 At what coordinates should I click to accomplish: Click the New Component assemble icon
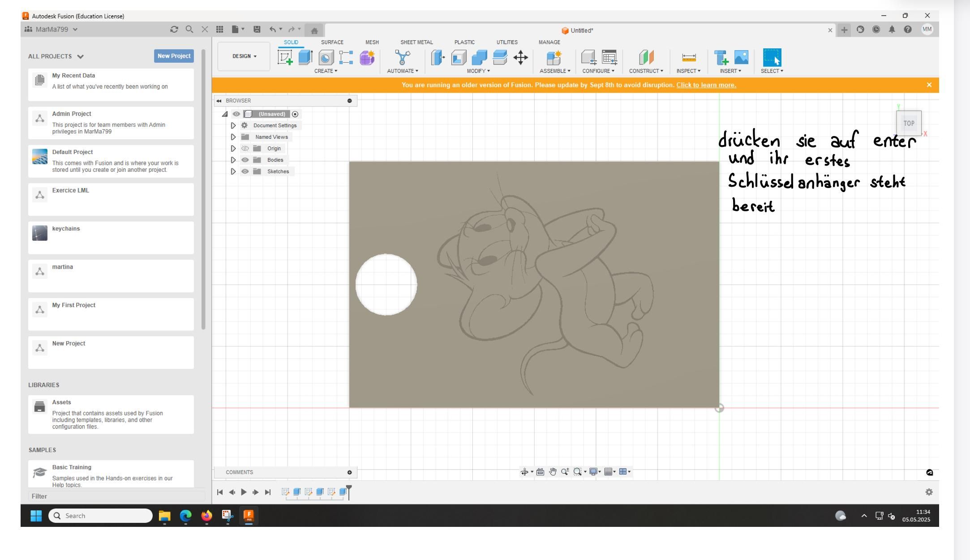pyautogui.click(x=554, y=58)
